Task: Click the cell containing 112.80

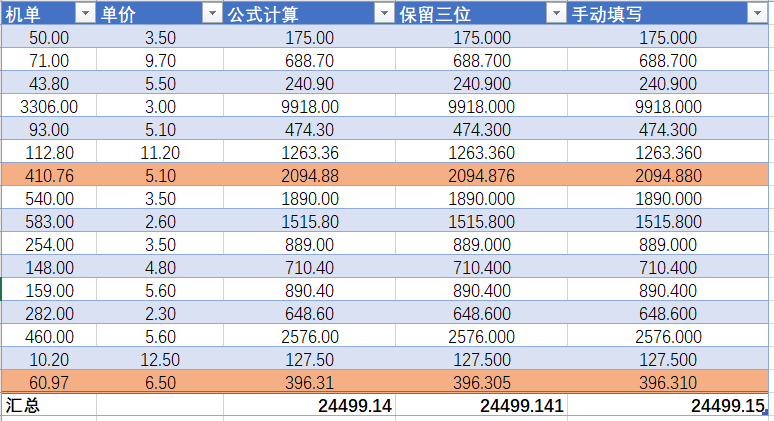Action: pyautogui.click(x=49, y=153)
